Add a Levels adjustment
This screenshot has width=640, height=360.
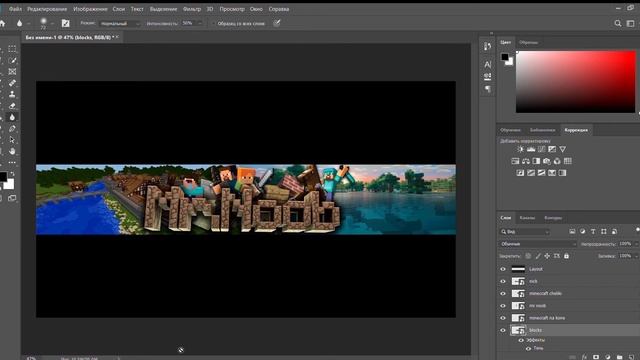(x=531, y=149)
